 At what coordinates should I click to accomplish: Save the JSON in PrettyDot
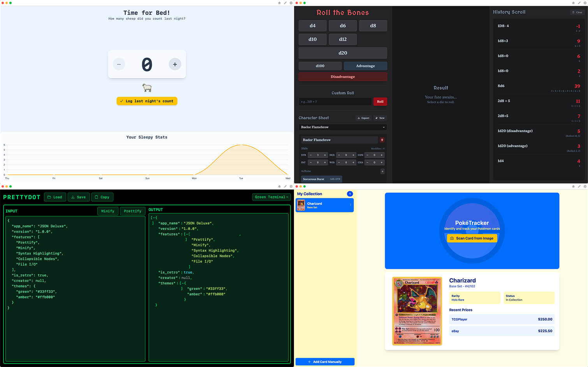coord(79,197)
